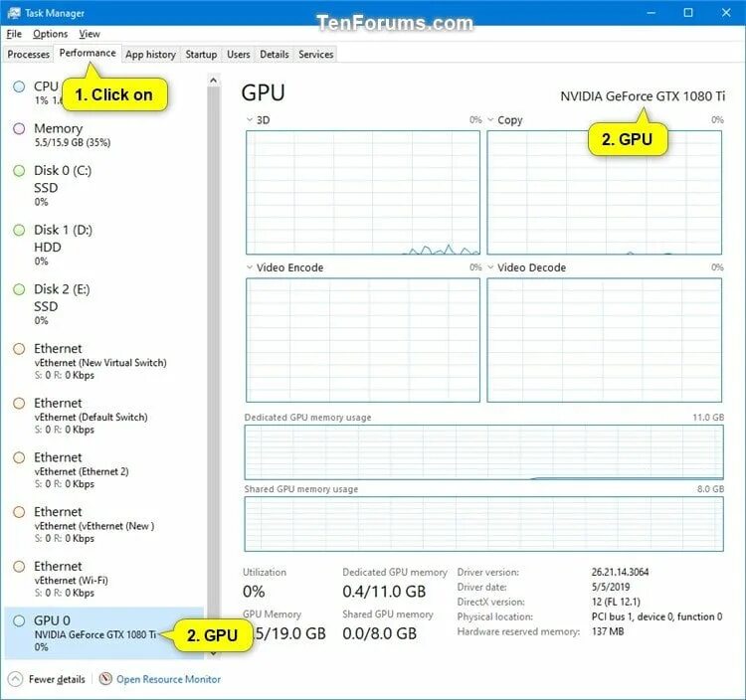Click Fewer details button
The height and width of the screenshot is (700, 746).
click(47, 679)
